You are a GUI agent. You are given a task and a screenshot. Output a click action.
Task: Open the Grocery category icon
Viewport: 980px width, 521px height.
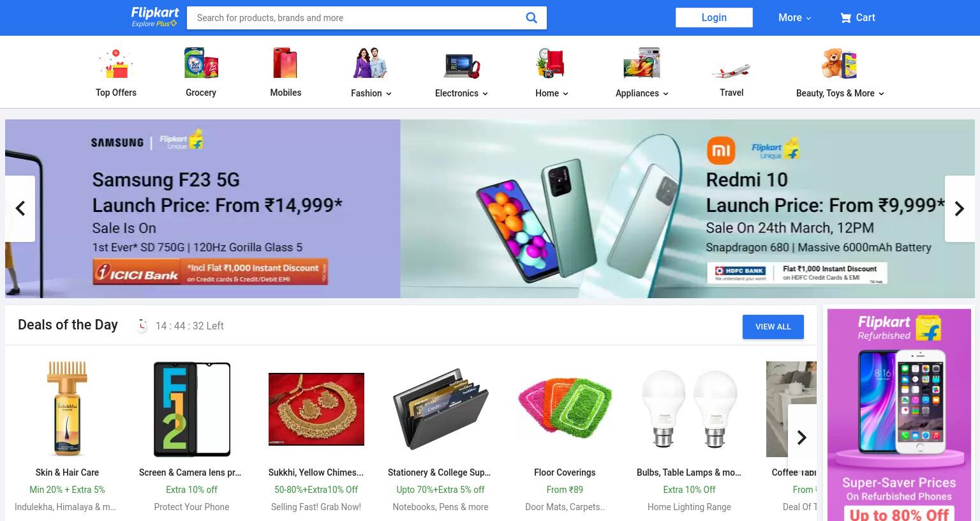[x=201, y=63]
